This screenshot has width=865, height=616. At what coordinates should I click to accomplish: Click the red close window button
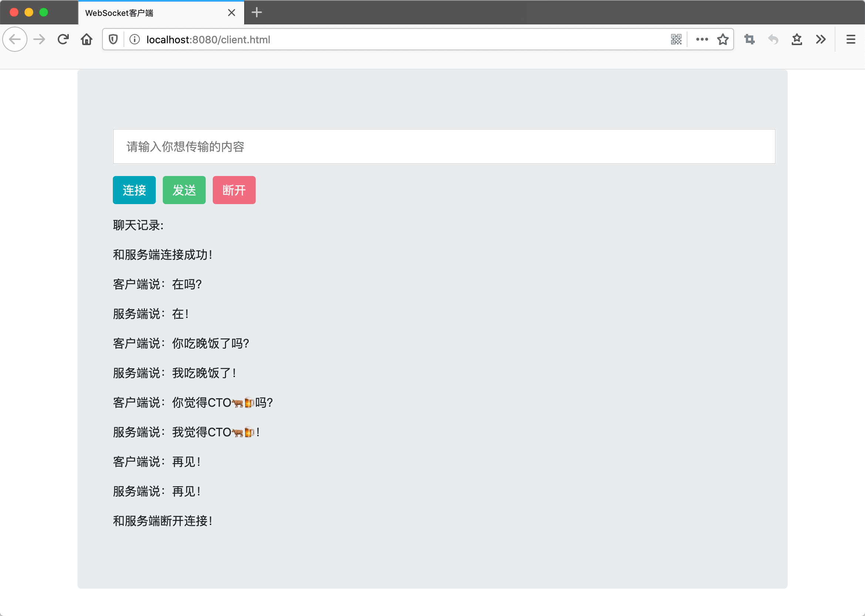pos(14,13)
